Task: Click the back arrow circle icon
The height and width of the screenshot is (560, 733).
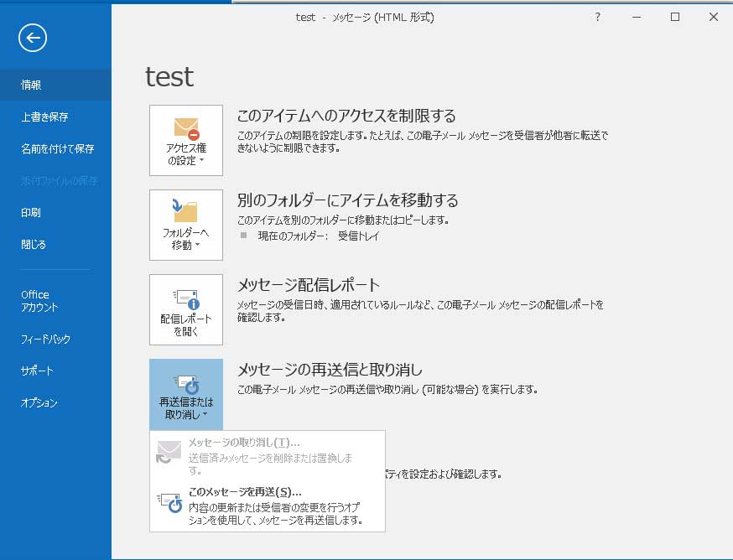Action: pos(33,37)
